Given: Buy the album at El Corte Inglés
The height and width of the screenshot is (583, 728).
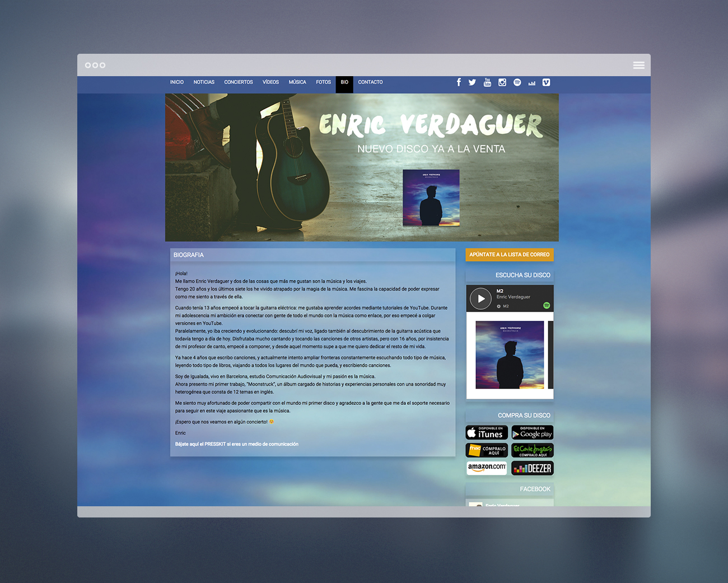Looking at the screenshot, I should click(533, 450).
